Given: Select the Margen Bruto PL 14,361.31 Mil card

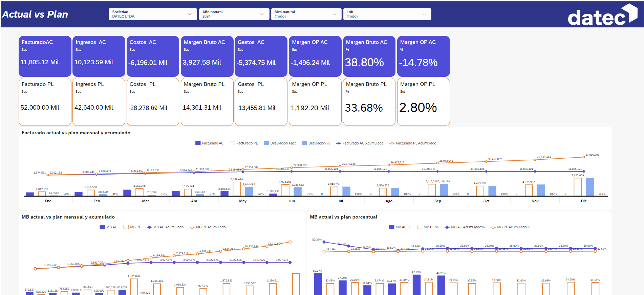Looking at the screenshot, I should point(207,102).
